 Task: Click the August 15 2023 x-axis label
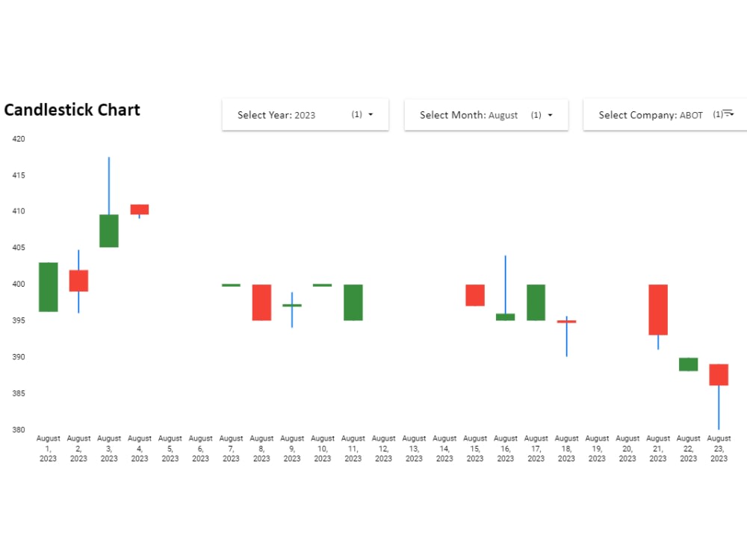(x=475, y=448)
